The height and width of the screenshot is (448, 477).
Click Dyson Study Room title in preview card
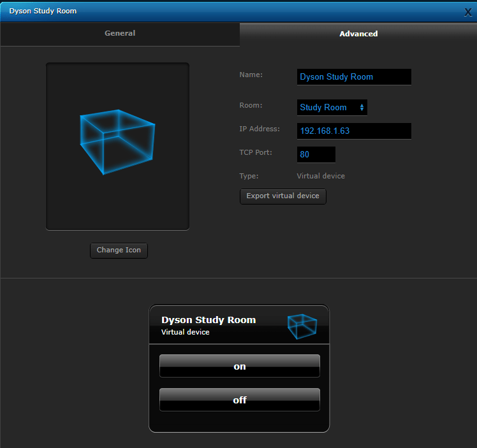(209, 320)
